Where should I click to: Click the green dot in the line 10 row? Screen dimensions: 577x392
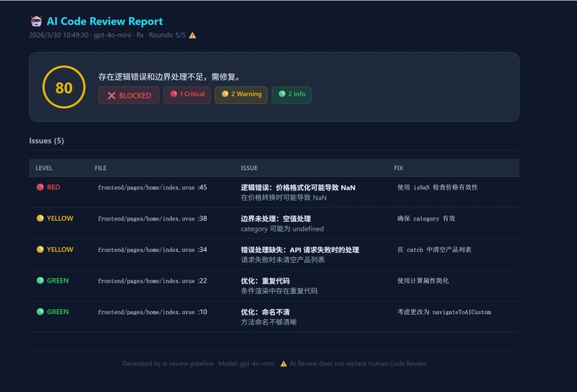point(40,311)
